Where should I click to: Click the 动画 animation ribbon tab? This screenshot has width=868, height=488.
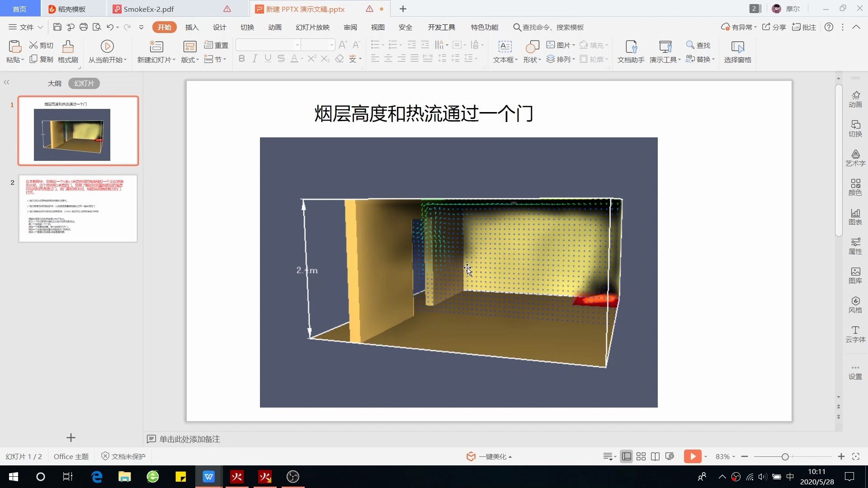coord(275,28)
